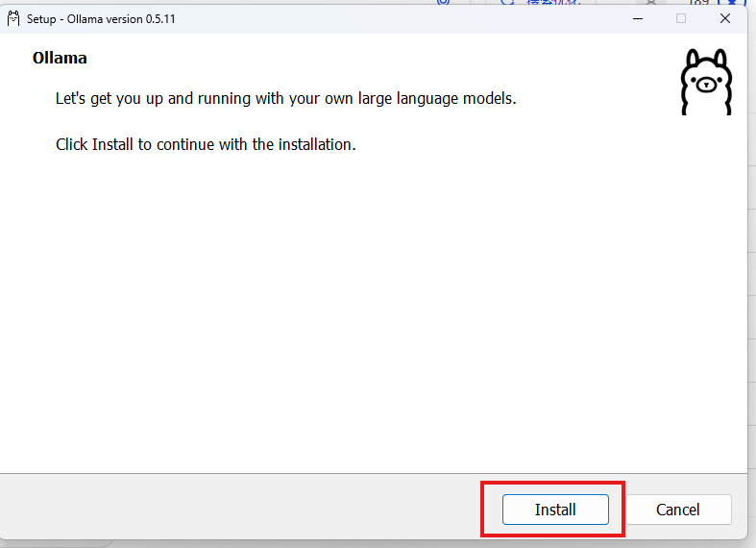The height and width of the screenshot is (548, 756).
Task: Cancel the Ollama setup
Action: 678,510
